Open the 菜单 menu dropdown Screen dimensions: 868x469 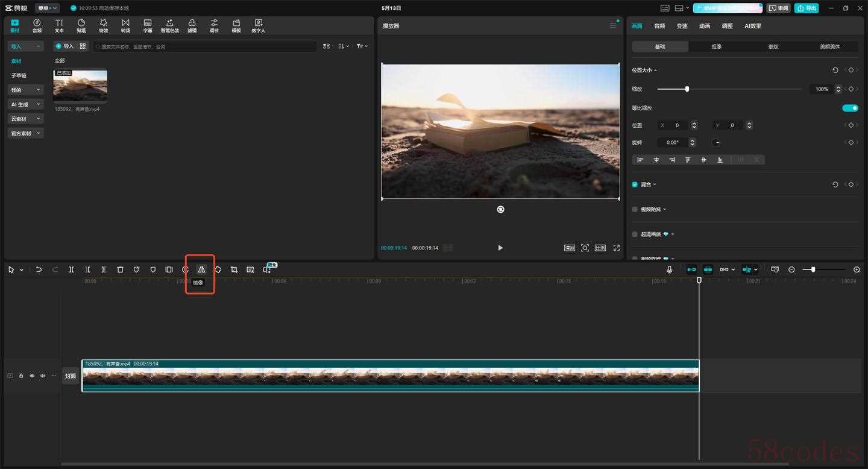coord(47,8)
